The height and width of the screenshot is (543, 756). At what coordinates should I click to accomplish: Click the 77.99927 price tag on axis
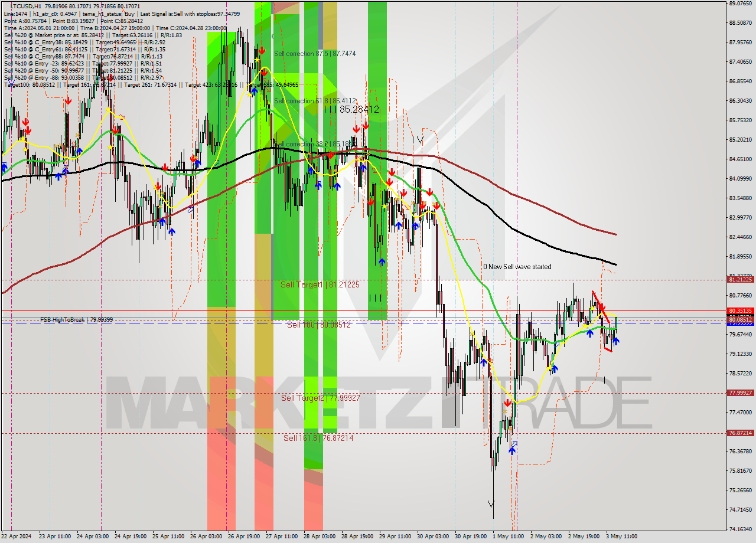[x=740, y=393]
